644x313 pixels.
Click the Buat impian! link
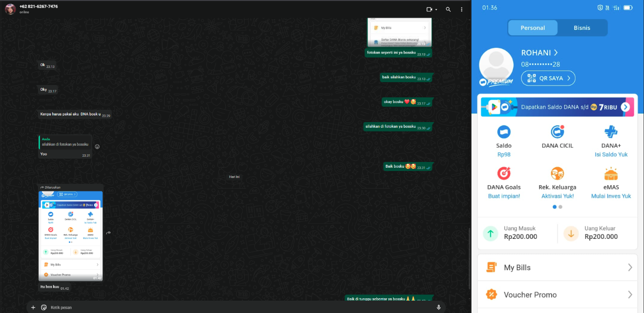click(x=504, y=196)
